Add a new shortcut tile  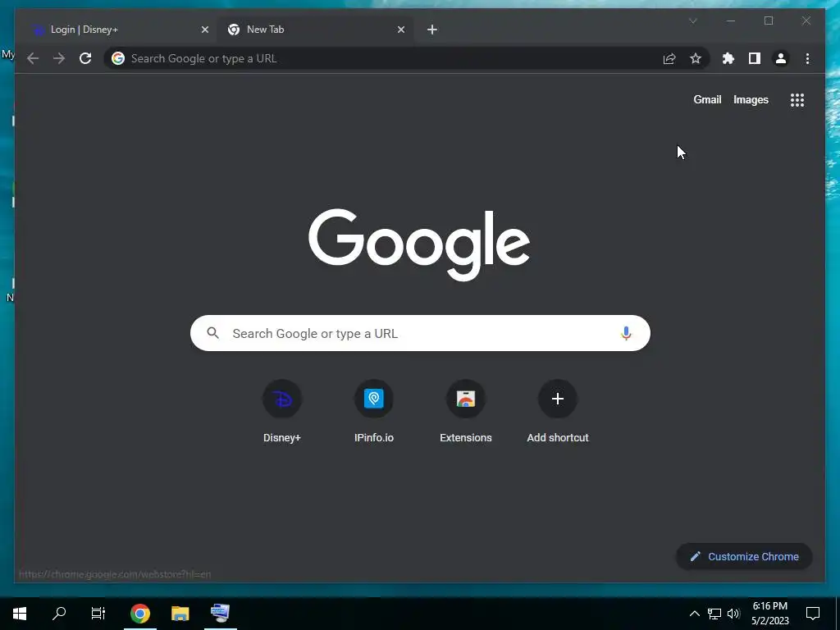tap(558, 412)
